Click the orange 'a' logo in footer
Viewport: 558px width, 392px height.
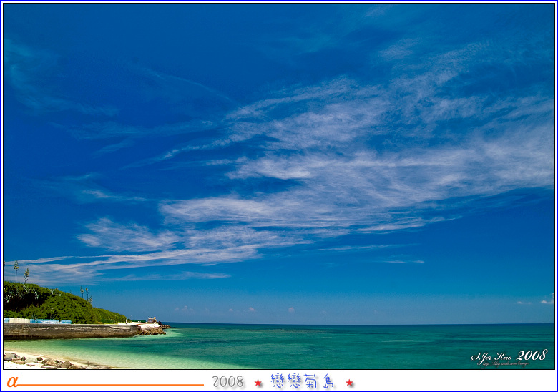coord(11,381)
